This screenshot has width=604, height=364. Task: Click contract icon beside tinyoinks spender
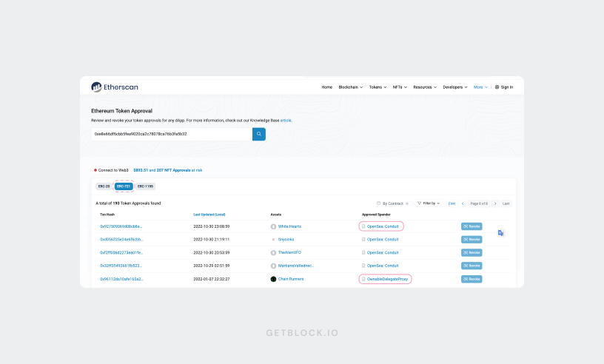(x=363, y=240)
